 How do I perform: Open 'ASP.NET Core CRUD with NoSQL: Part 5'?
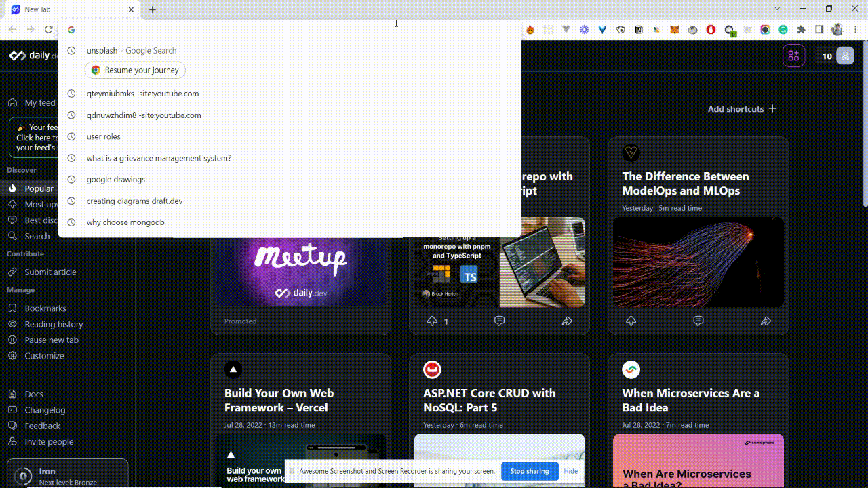coord(490,401)
